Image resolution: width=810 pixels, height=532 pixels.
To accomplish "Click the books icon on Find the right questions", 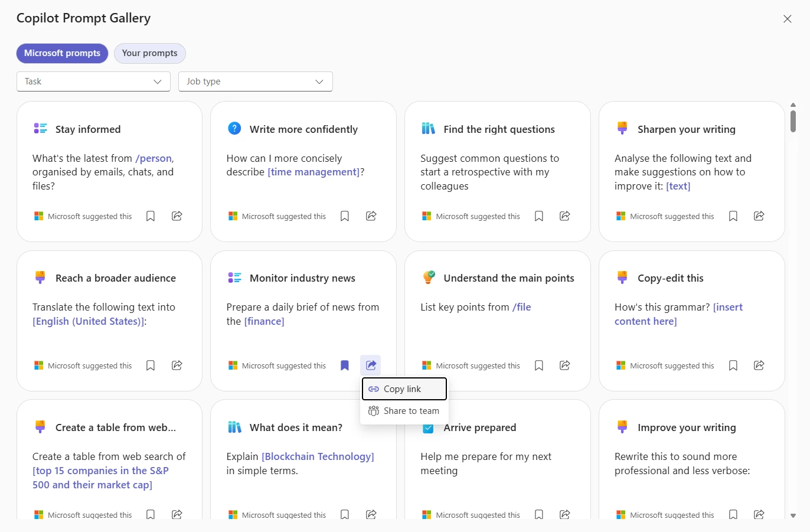I will click(x=429, y=128).
